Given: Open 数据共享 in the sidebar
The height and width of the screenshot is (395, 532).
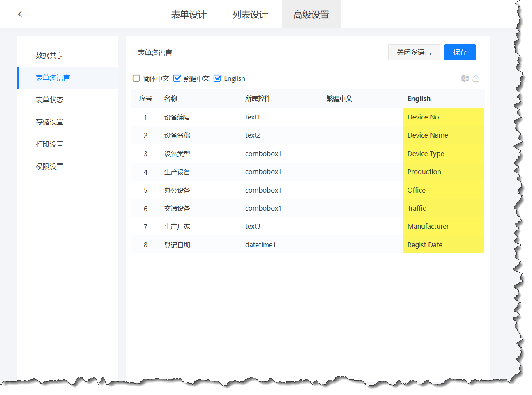Looking at the screenshot, I should (x=49, y=55).
